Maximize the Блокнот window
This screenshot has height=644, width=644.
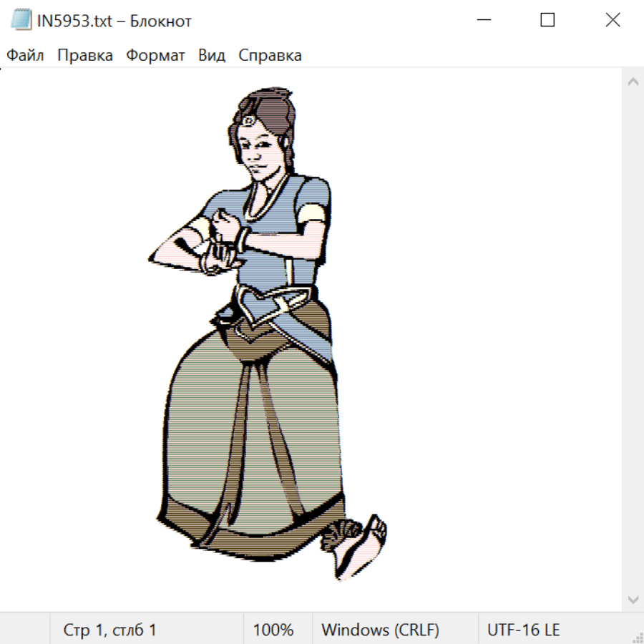click(x=547, y=21)
